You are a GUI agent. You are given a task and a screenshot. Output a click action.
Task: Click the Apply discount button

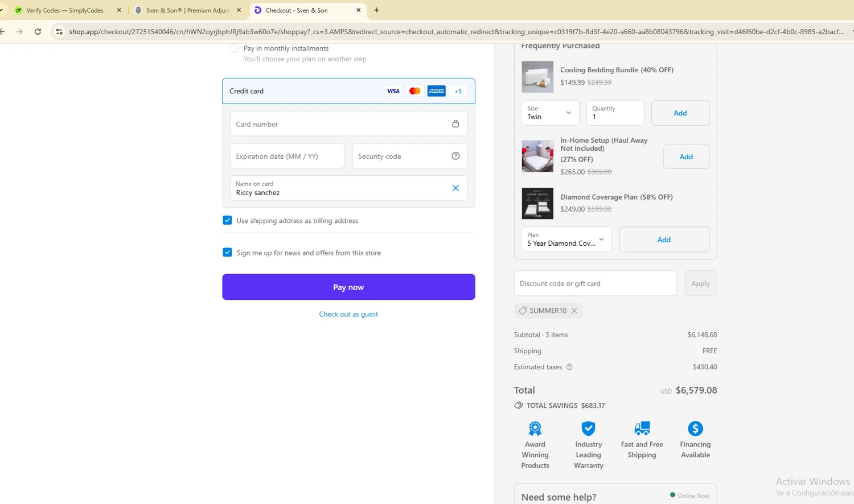(x=700, y=283)
